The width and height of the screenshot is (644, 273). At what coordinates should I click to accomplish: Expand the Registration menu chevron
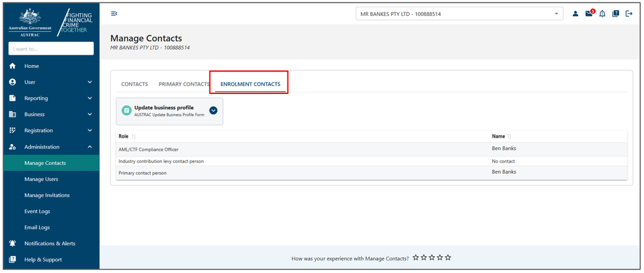click(x=90, y=131)
